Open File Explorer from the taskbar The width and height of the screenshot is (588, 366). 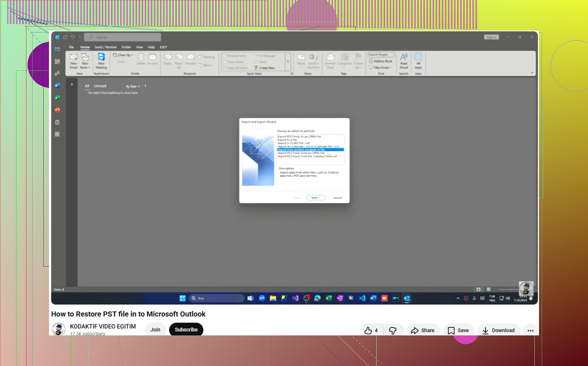click(x=273, y=298)
